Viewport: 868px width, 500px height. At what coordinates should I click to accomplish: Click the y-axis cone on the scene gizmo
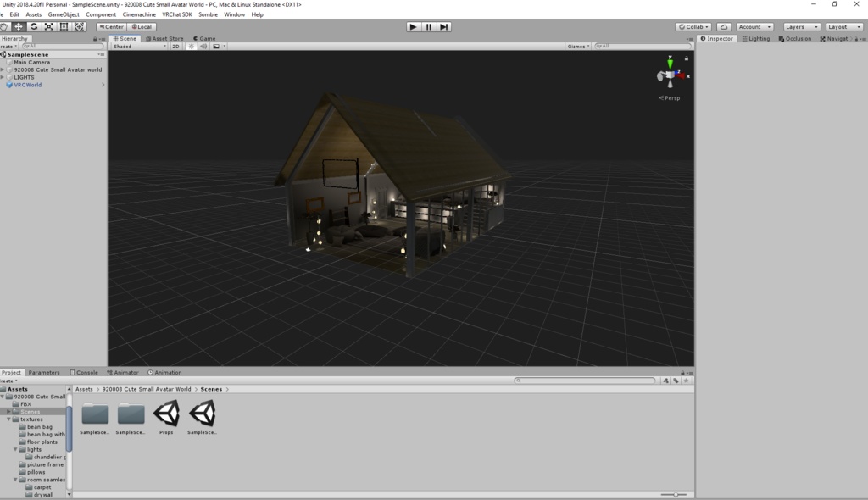[x=670, y=62]
